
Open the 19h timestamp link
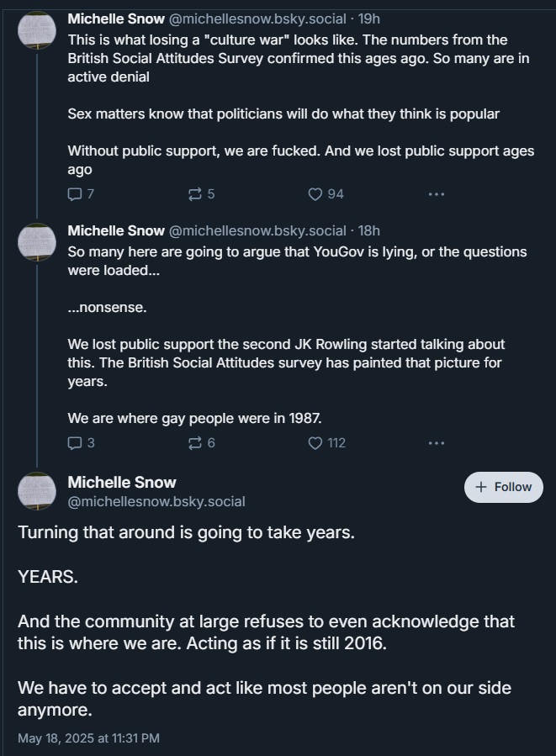point(368,18)
